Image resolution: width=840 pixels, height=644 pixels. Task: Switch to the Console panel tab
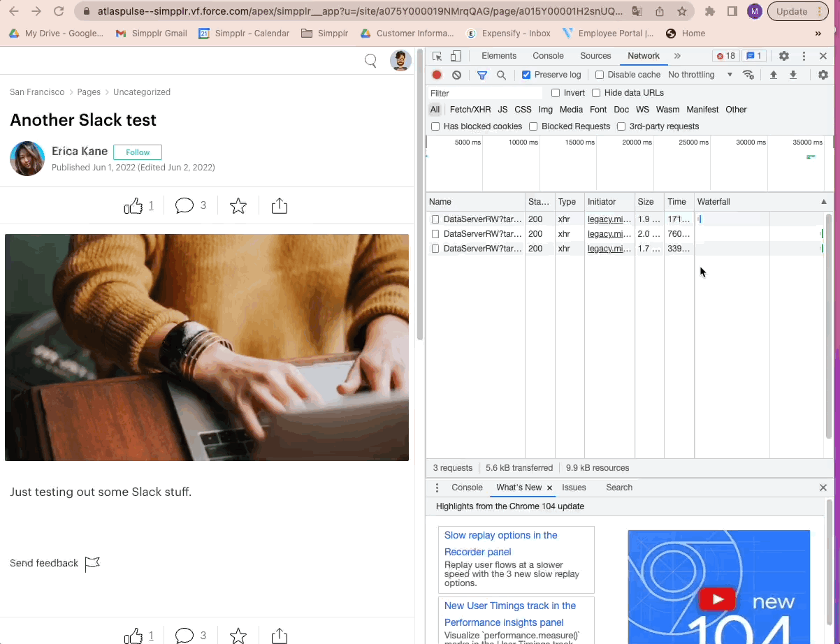click(548, 56)
